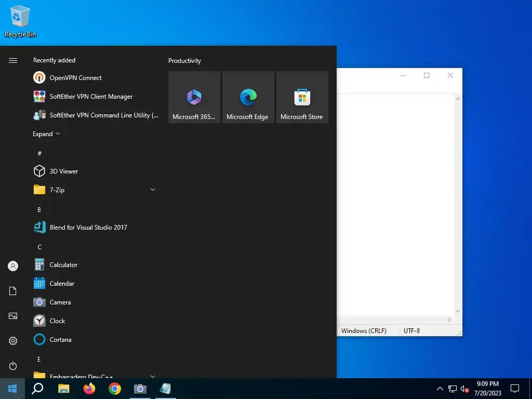The image size is (532, 399).
Task: Open the Microsoft Edge tile
Action: 248,97
